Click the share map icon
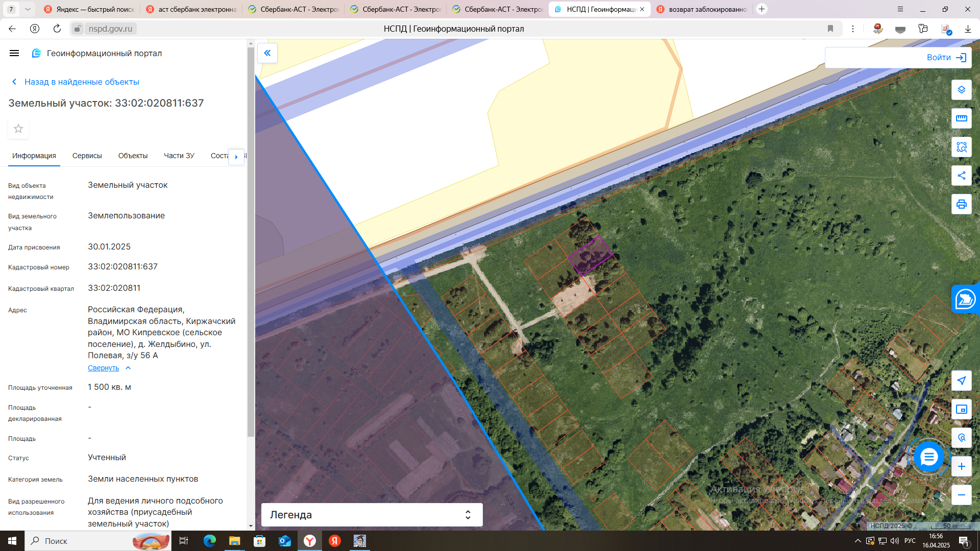Image resolution: width=980 pixels, height=551 pixels. pos(961,176)
